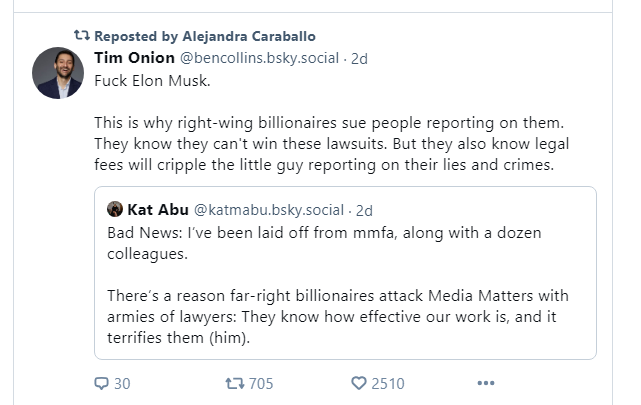Image resolution: width=641 pixels, height=405 pixels.
Task: Open Alejandra Caraballo's profile link
Action: pos(249,36)
